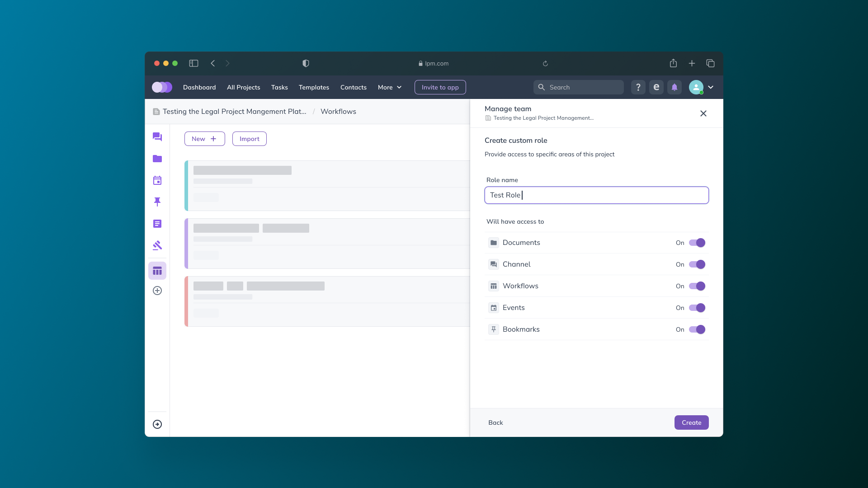Close the Manage team panel
This screenshot has height=488, width=868.
pyautogui.click(x=703, y=113)
